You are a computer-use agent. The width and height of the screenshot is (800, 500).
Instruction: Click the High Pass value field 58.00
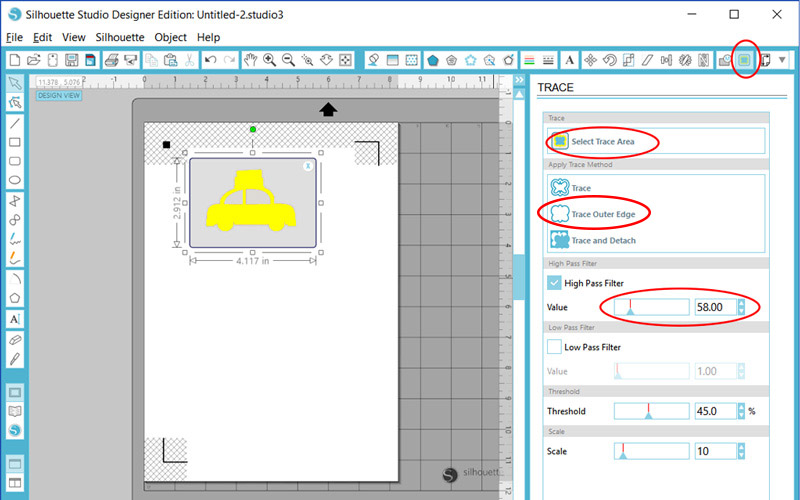pyautogui.click(x=715, y=307)
